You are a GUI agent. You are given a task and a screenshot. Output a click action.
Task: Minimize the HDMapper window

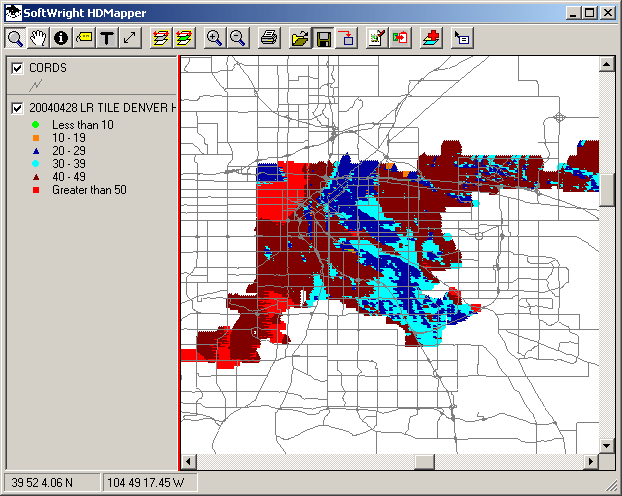pyautogui.click(x=572, y=13)
